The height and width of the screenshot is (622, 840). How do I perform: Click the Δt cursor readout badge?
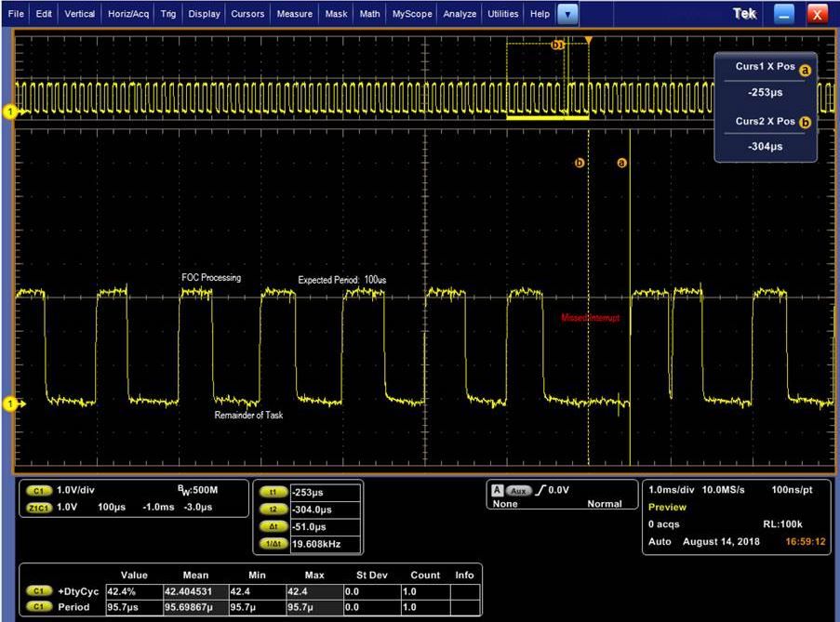click(273, 527)
